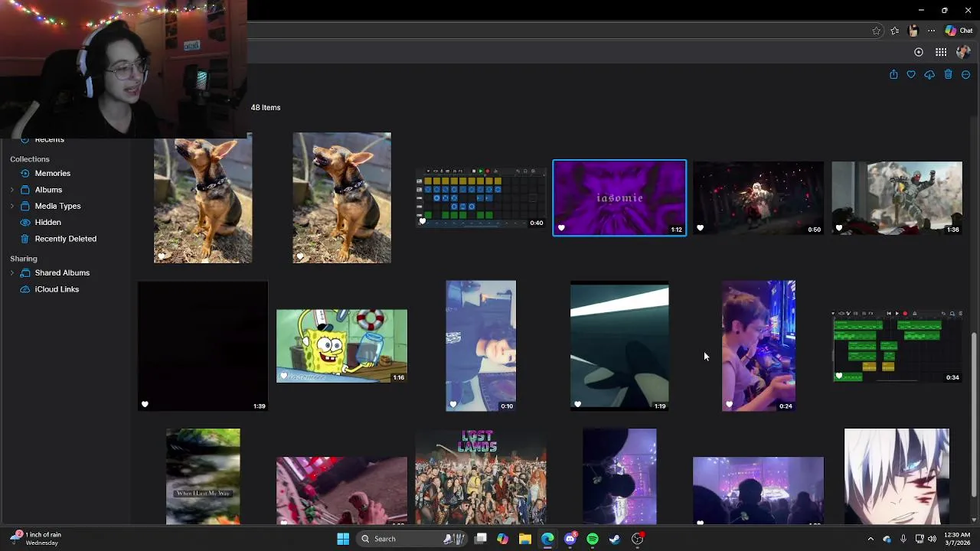The image size is (980, 551).
Task: Open the iCloud account avatar
Action: coord(963,52)
